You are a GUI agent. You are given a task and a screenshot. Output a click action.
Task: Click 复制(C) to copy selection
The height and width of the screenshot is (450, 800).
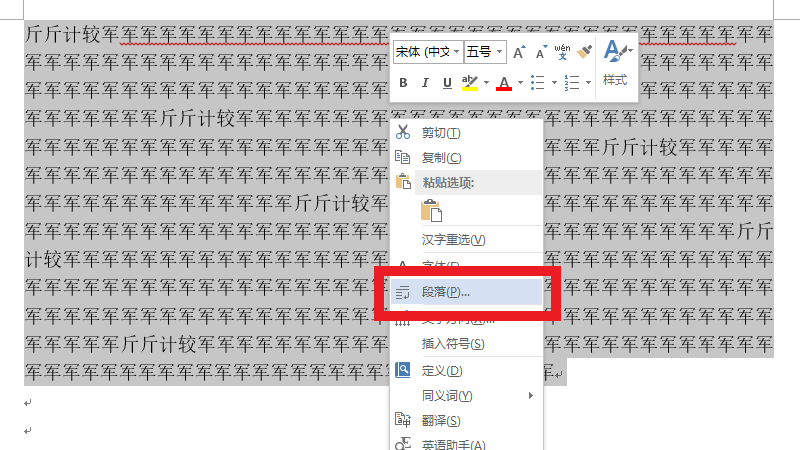441,157
